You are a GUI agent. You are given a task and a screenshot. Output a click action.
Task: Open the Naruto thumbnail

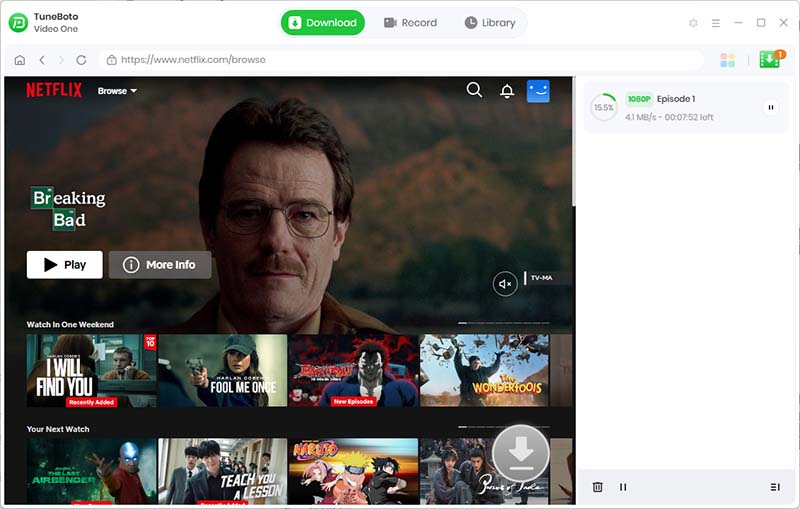tap(354, 471)
